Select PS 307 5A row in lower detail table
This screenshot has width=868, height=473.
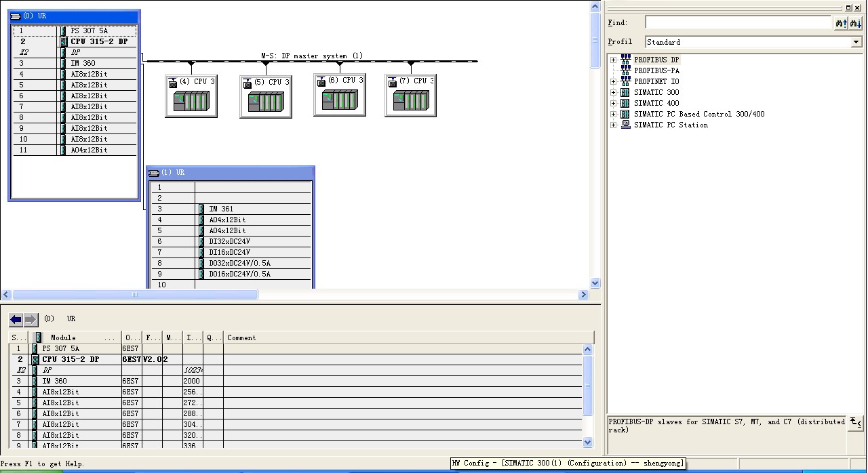tap(296, 349)
